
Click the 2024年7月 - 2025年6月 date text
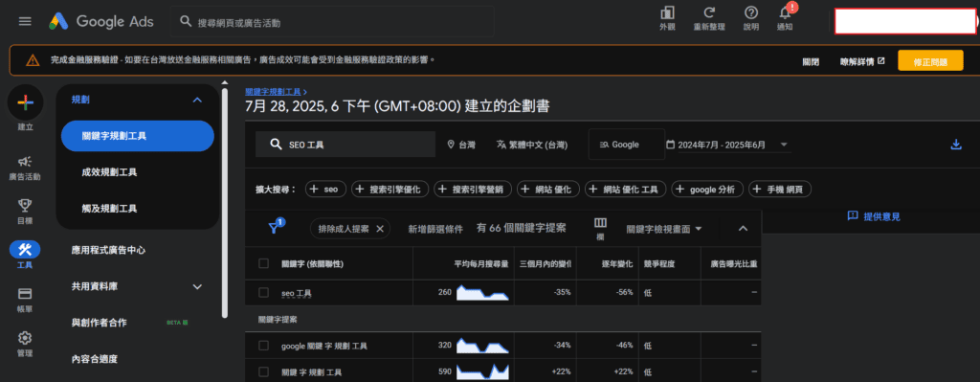pyautogui.click(x=722, y=145)
